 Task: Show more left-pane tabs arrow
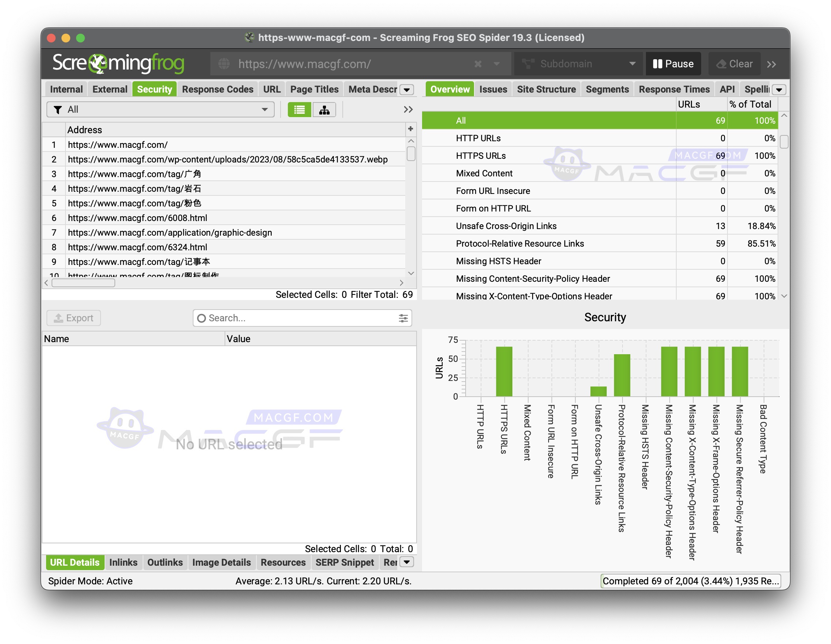[x=407, y=90]
